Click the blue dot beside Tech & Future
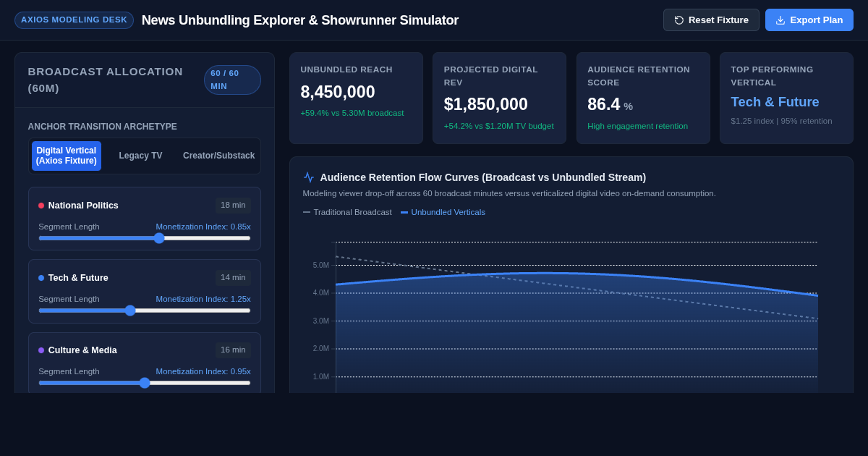The image size is (868, 456). (41, 278)
